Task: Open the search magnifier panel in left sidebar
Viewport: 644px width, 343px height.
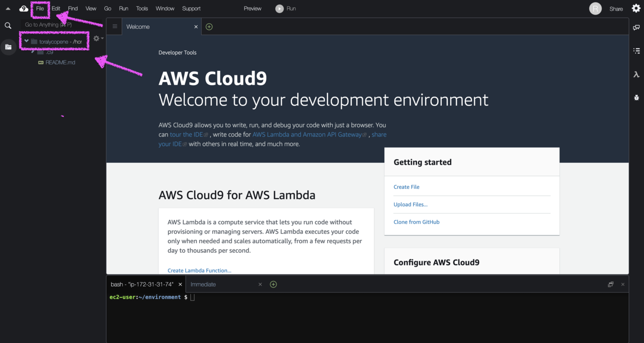Action: pyautogui.click(x=8, y=25)
